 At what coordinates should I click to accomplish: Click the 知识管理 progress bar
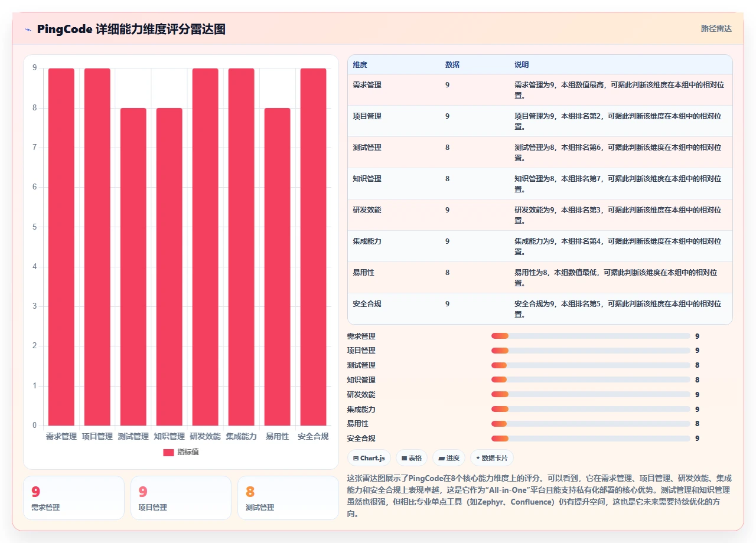coord(591,380)
